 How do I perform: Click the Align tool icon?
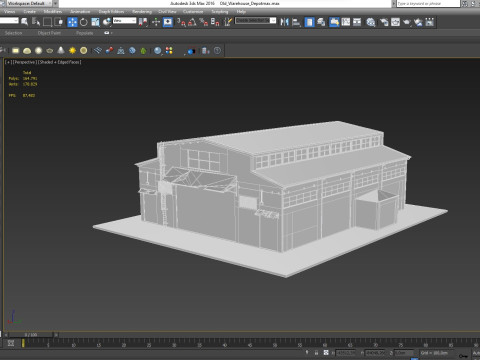point(296,22)
